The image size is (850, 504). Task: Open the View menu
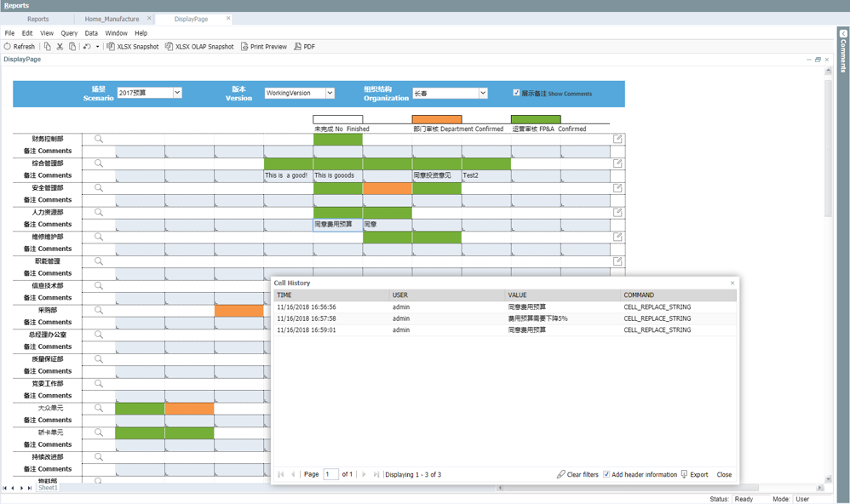[x=47, y=33]
